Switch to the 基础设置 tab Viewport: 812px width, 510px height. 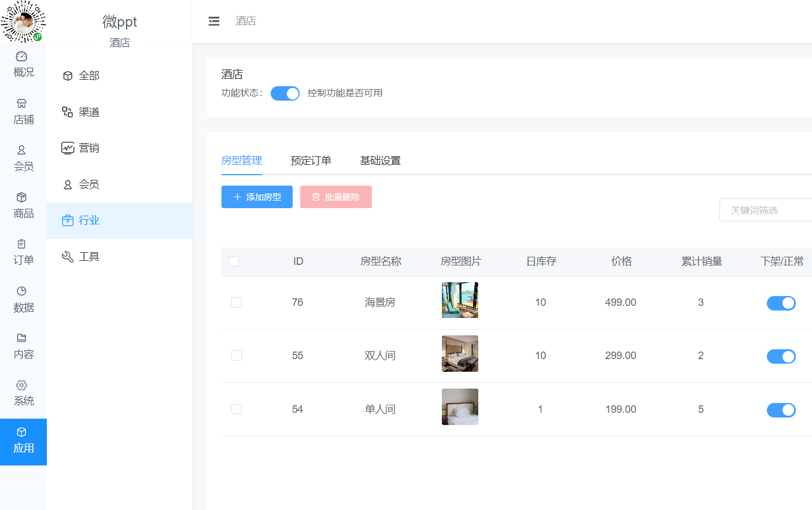pyautogui.click(x=381, y=161)
